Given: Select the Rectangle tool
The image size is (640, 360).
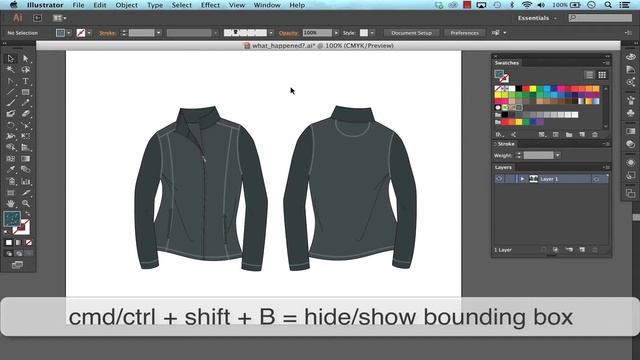Looking at the screenshot, I should [25, 92].
